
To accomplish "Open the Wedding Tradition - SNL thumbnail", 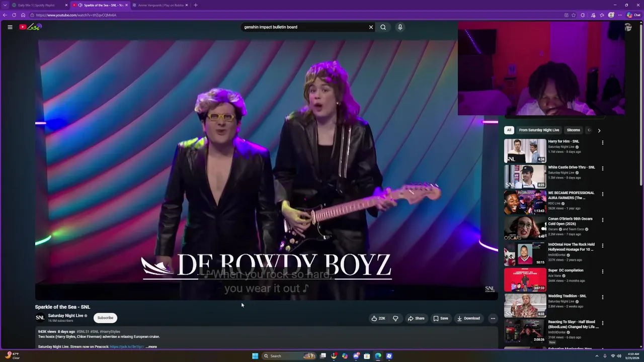I will coord(525,306).
